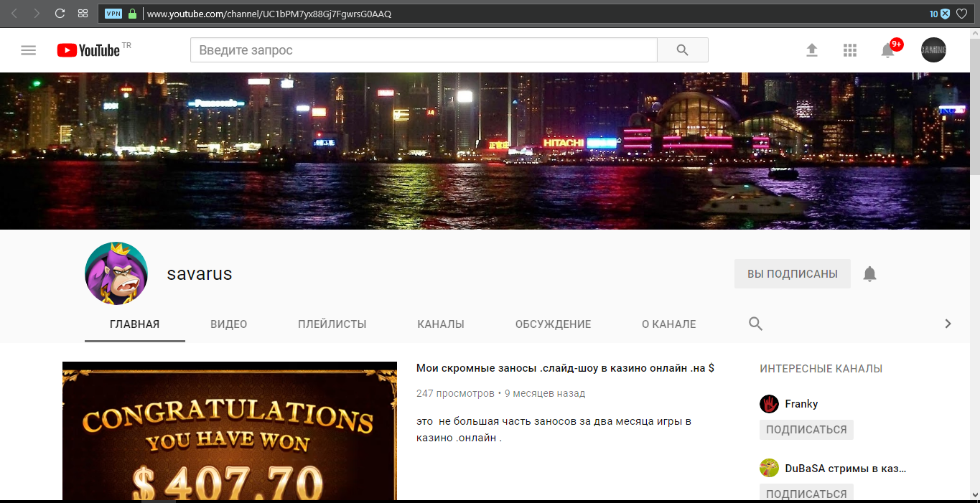Click the upload video icon
The width and height of the screenshot is (980, 503).
tap(812, 50)
